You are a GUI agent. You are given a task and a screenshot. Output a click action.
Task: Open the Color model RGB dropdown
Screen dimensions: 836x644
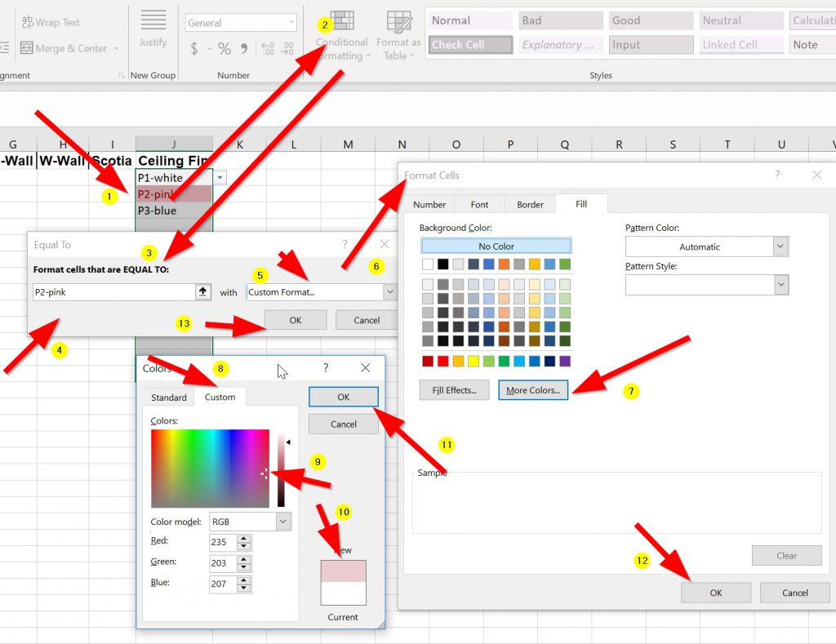point(282,522)
